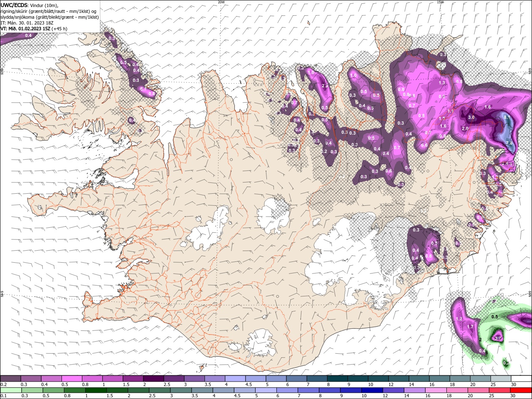Select the upper scale light gray swatch at 25
532x399 pixels.
[x=501, y=379]
